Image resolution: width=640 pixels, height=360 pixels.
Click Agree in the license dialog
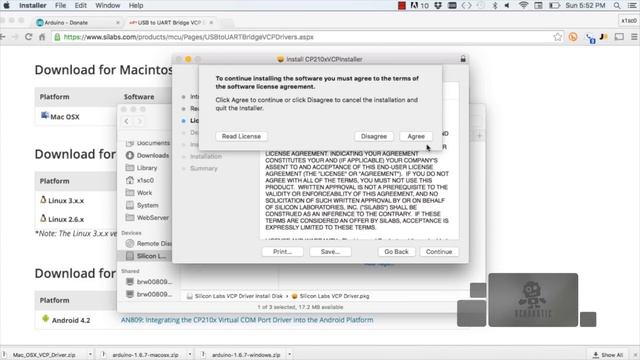click(x=416, y=136)
